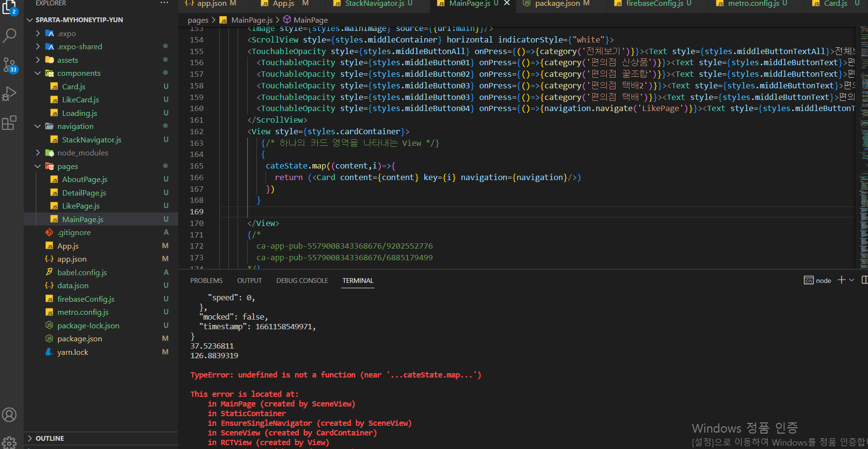Split the terminal panel
Image resolution: width=868 pixels, height=449 pixels.
coord(864,280)
